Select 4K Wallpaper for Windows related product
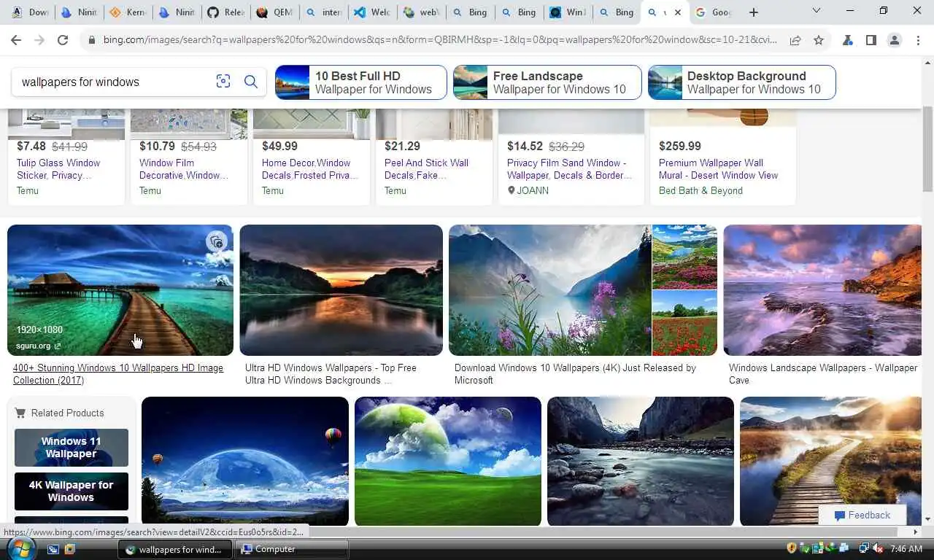 [72, 491]
